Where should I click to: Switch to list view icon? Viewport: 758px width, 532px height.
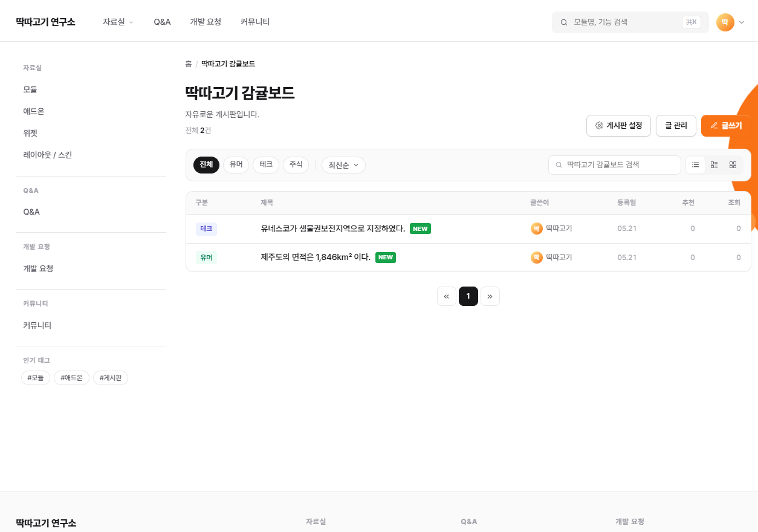pos(696,165)
